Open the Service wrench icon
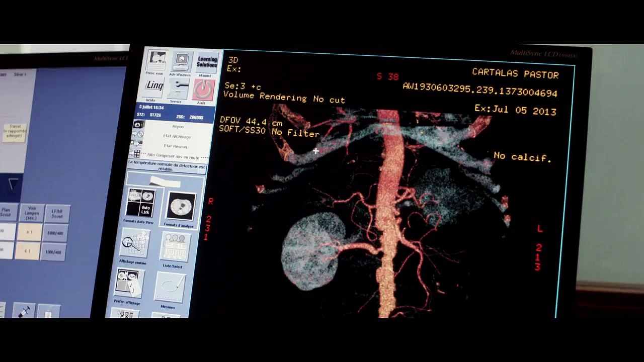This screenshot has height=362, width=644. pos(178,88)
